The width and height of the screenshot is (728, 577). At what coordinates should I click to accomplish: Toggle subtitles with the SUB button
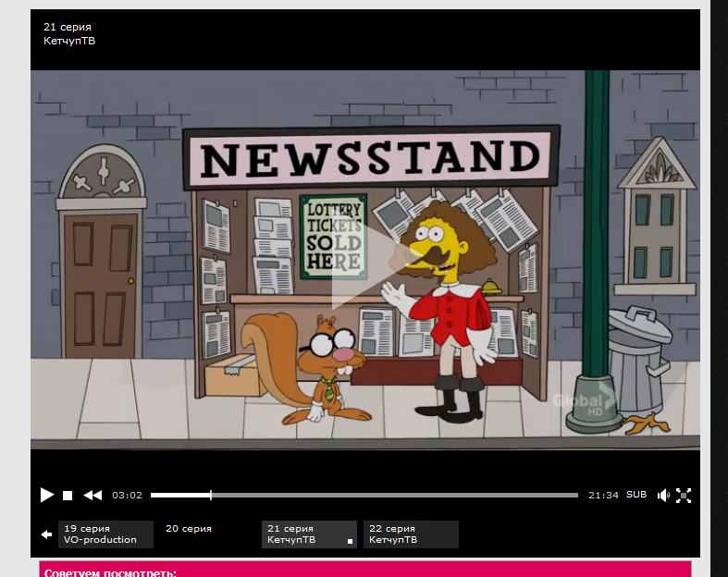(636, 495)
